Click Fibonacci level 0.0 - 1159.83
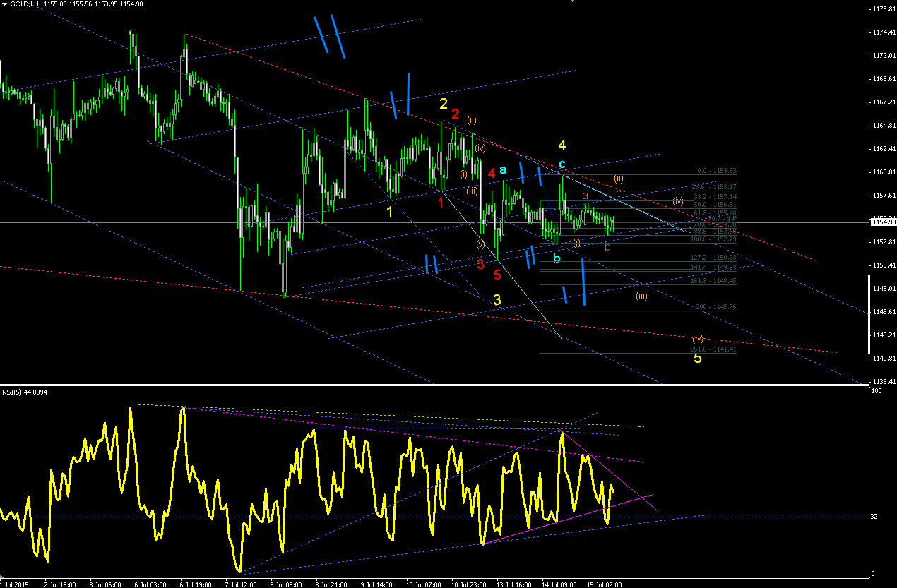This screenshot has width=897, height=588. (x=717, y=171)
